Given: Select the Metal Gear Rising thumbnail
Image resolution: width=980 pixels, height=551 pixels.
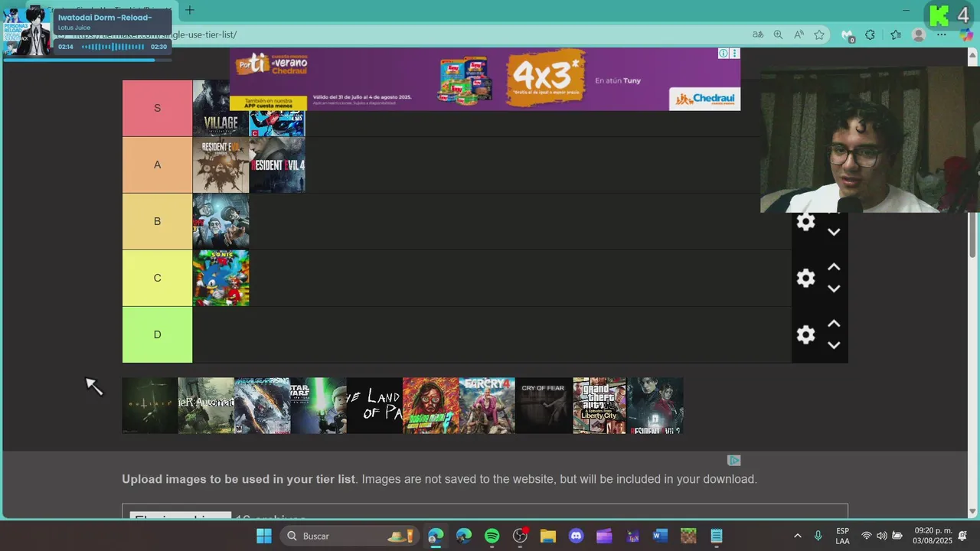Looking at the screenshot, I should (x=263, y=406).
